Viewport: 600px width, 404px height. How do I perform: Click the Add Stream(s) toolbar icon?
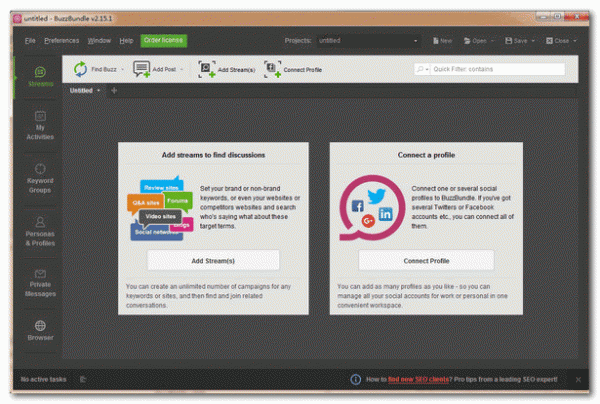coord(207,69)
